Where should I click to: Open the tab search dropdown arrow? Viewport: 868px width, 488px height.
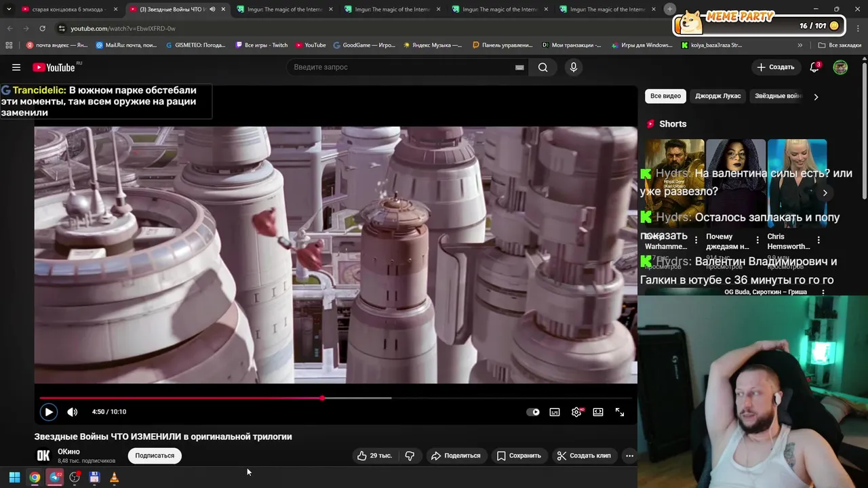[x=9, y=9]
